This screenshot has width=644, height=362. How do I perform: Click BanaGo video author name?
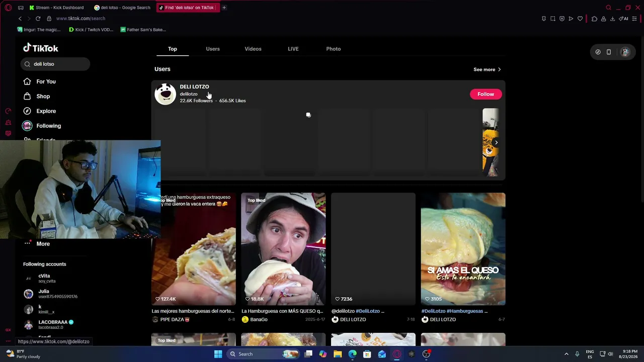(259, 319)
